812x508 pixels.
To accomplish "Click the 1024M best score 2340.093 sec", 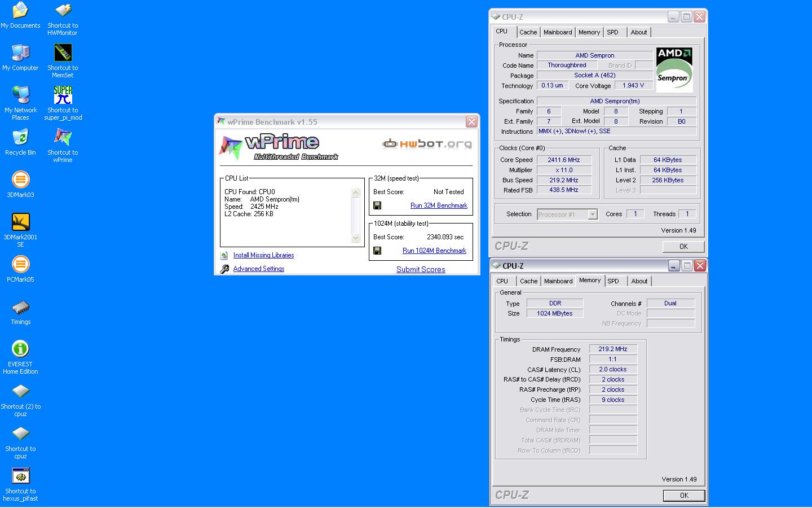I will click(x=445, y=237).
